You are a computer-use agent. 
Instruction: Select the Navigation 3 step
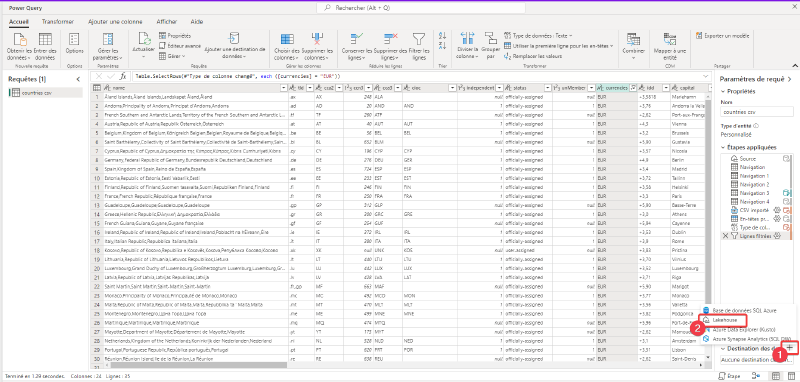pos(754,193)
